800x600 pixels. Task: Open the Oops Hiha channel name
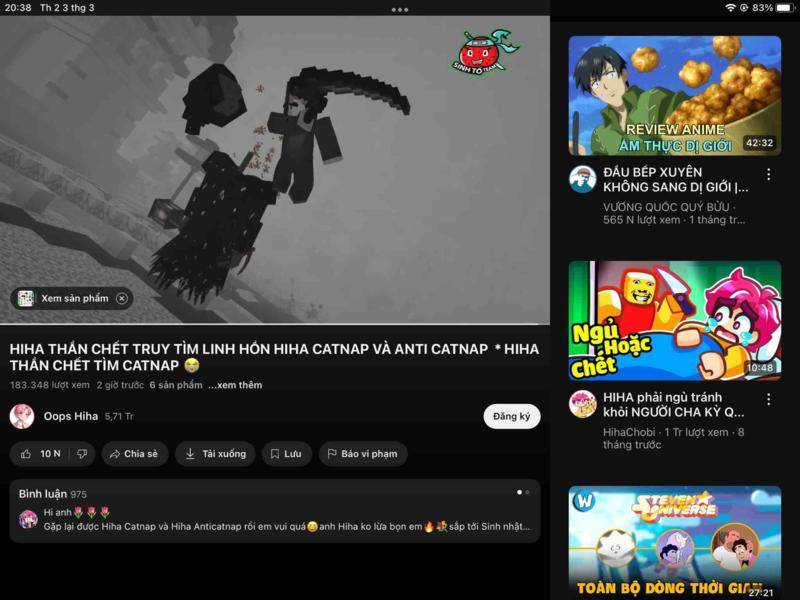click(x=71, y=416)
